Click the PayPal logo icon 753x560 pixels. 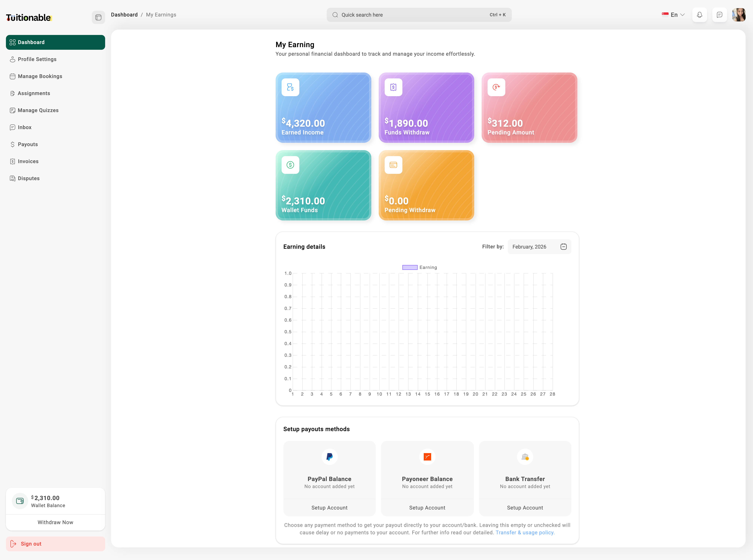329,457
